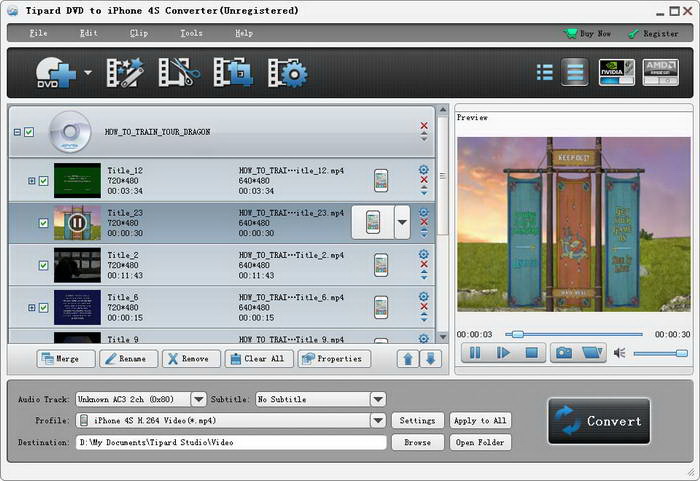Select the Title_23 thumbnail with pause overlay

click(x=77, y=223)
